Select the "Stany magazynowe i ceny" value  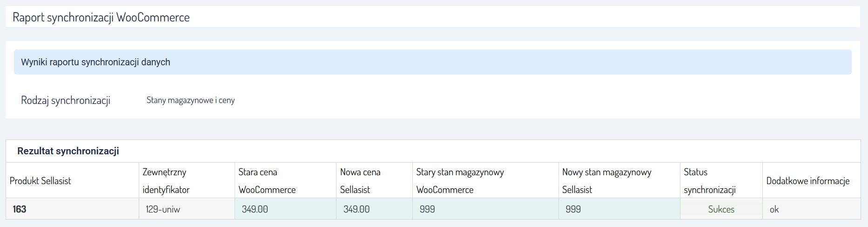point(190,100)
